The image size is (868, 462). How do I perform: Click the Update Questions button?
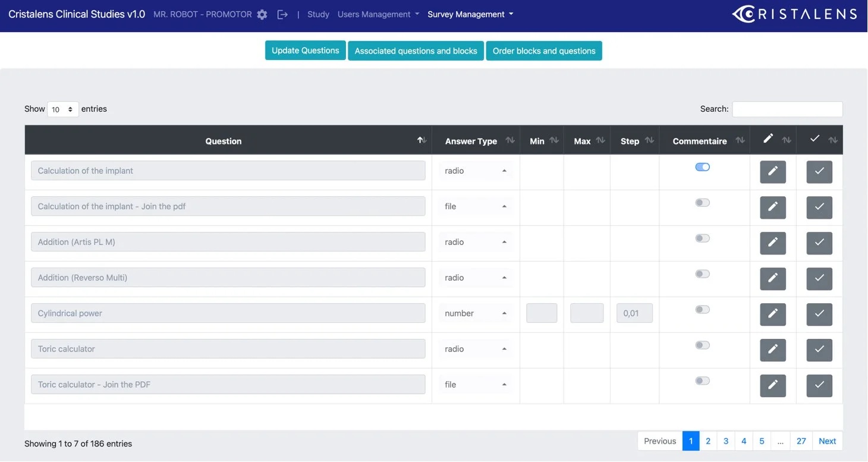point(305,51)
